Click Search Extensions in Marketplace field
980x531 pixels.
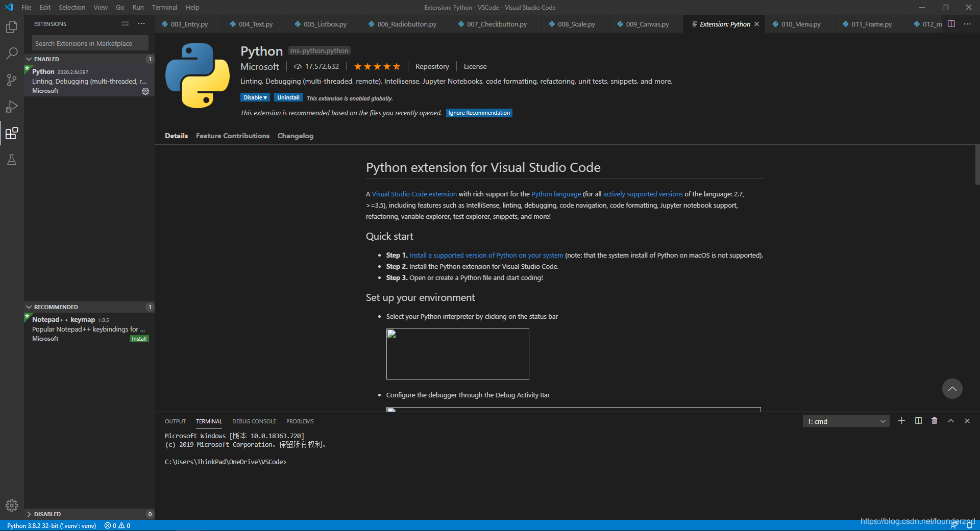tap(90, 43)
